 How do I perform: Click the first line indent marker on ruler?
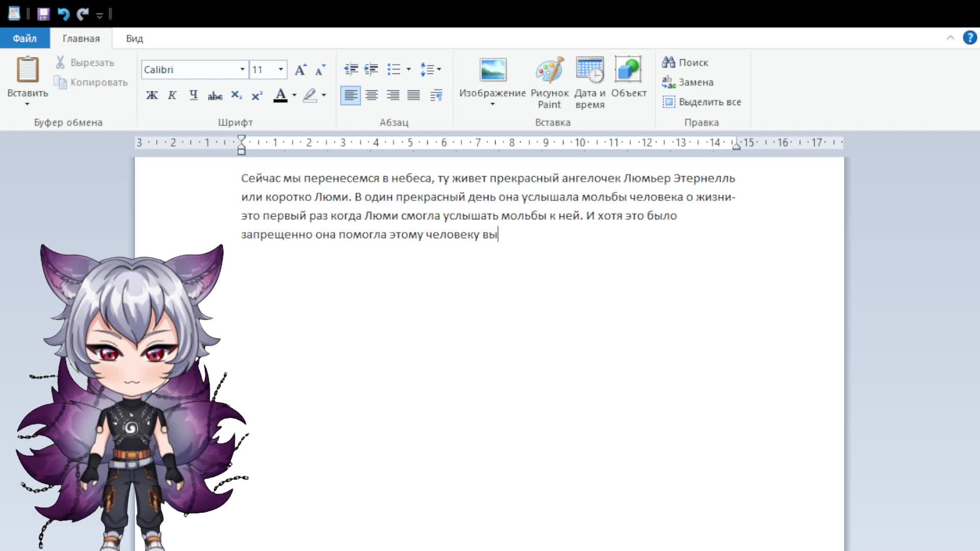click(x=241, y=138)
